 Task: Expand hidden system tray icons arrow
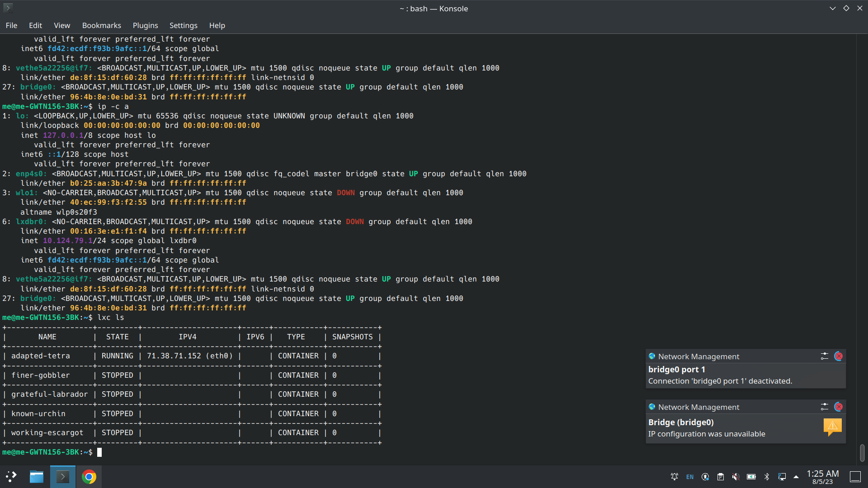tap(796, 476)
